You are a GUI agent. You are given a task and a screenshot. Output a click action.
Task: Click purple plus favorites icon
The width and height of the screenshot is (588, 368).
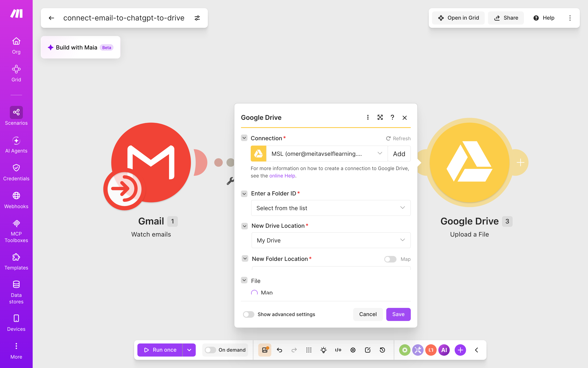(x=460, y=350)
